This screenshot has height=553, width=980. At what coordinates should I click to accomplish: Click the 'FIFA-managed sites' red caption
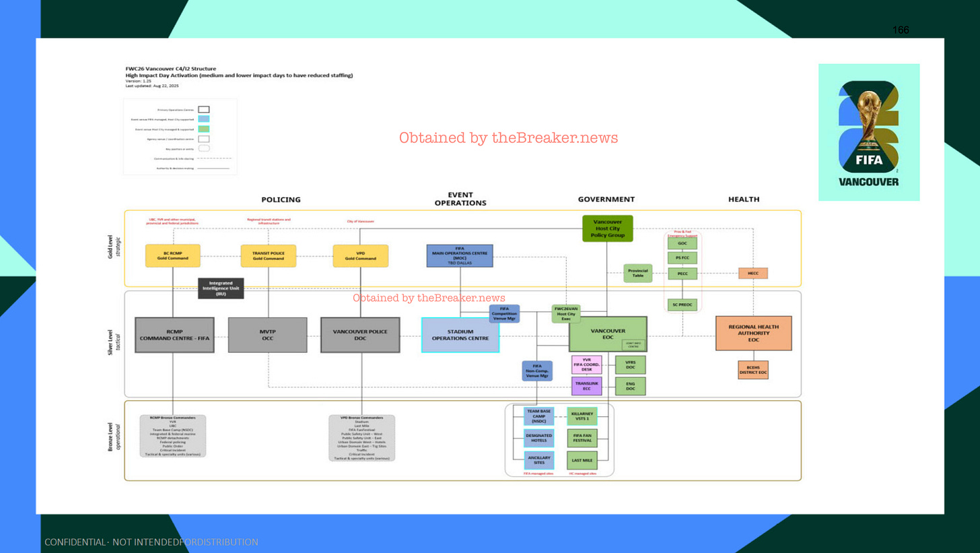pos(538,474)
